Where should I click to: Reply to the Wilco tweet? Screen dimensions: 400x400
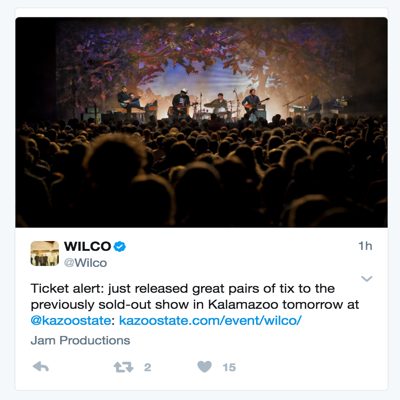click(x=41, y=367)
